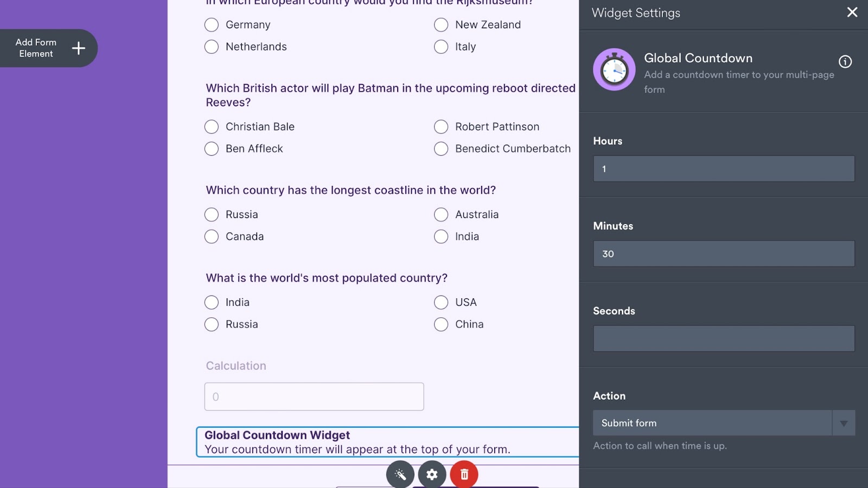The image size is (868, 488).
Task: Pick China as most populated country
Action: click(x=441, y=325)
